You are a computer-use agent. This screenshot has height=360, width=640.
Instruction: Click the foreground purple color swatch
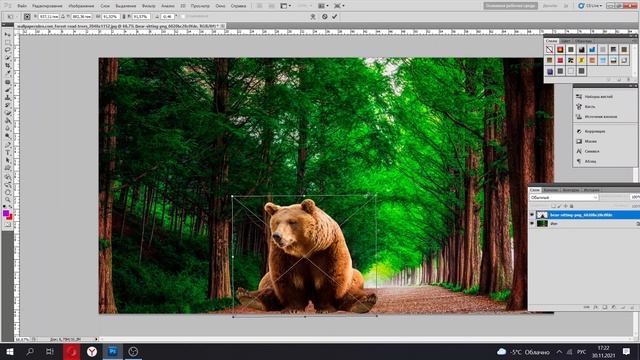(6, 213)
